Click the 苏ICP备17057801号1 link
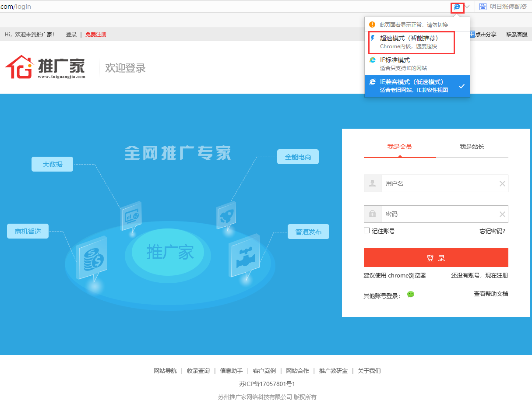 [x=267, y=384]
